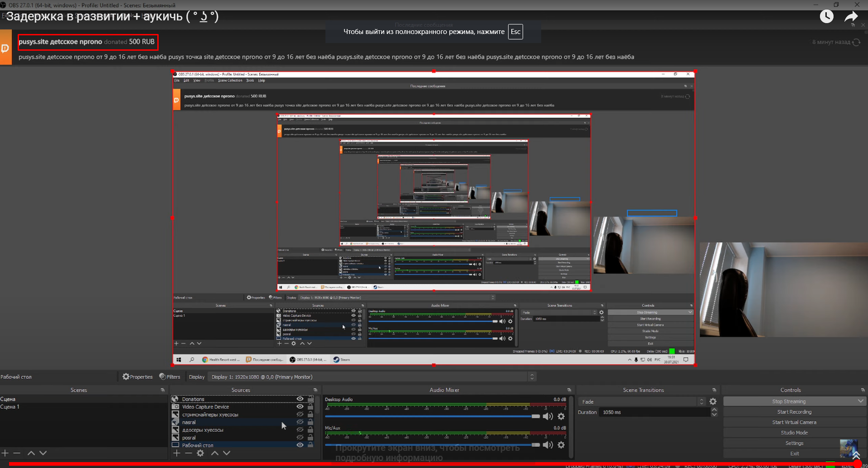Expand the Stop Streaming dropdown arrow
Screen dimensions: 868x468
(x=860, y=401)
